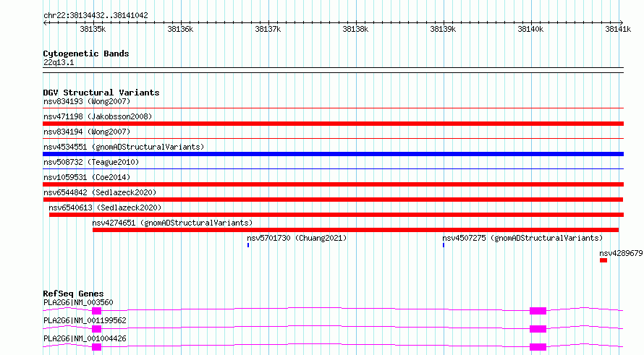The width and height of the screenshot is (644, 355).
Task: Open variant nsv834193 (Wong2007) label
Action: pos(87,101)
